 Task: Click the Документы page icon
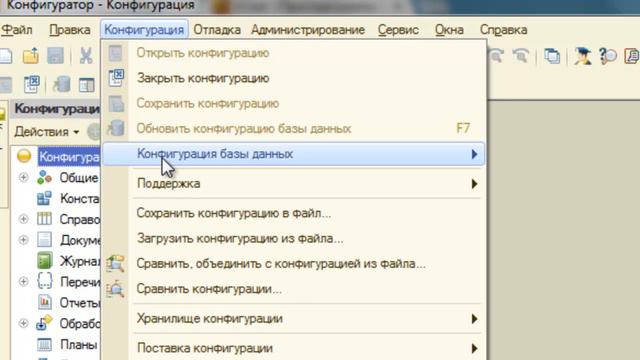(44, 240)
